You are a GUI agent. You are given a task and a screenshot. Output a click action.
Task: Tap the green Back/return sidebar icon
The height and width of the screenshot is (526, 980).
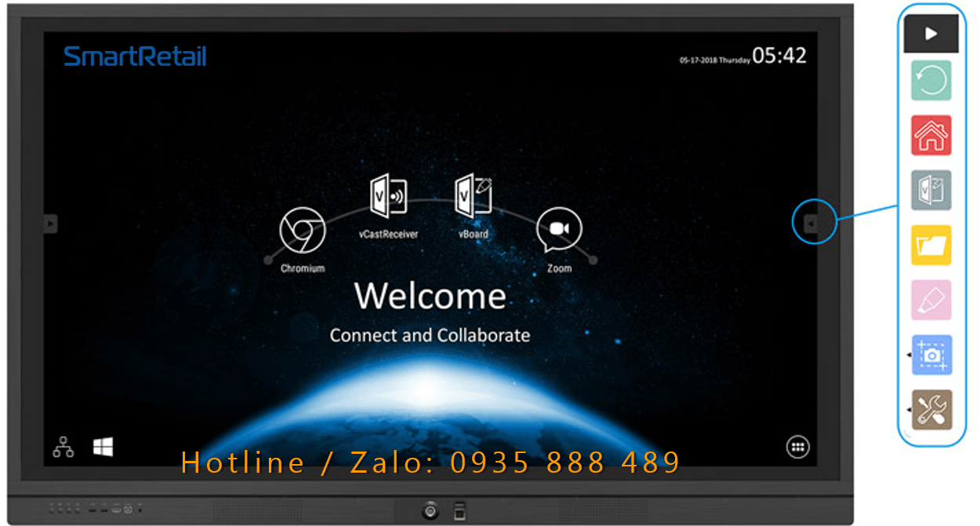click(931, 80)
